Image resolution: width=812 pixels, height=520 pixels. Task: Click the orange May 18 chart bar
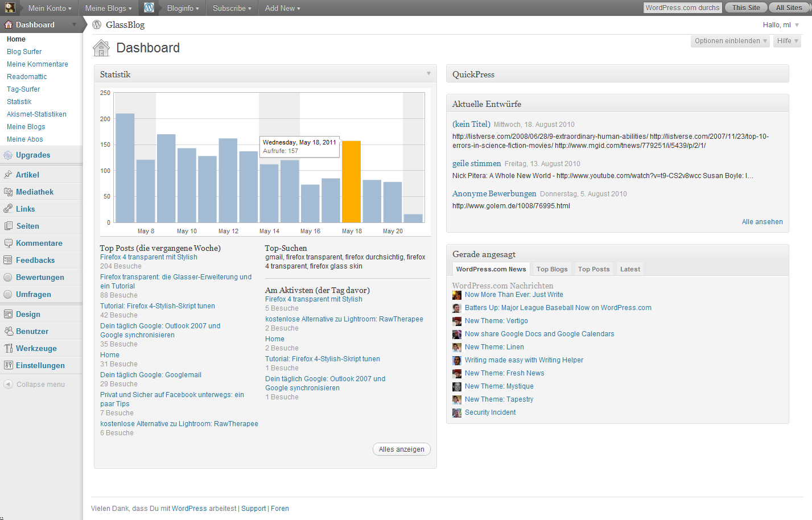click(x=351, y=182)
